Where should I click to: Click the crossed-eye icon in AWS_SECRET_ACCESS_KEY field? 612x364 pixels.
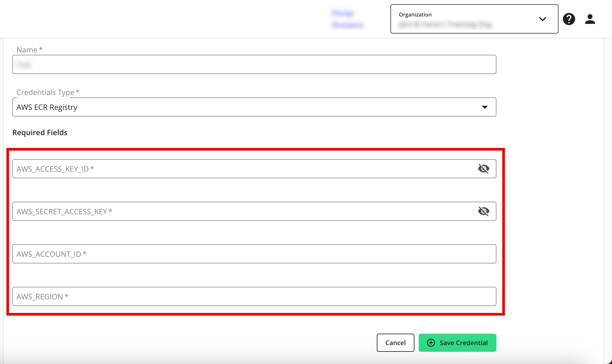(484, 211)
